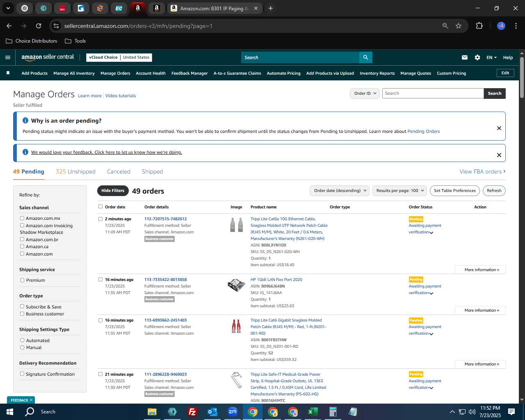Screen dimensions: 525x420
Task: Expand More information for HP 1GbE order
Action: 480,310
